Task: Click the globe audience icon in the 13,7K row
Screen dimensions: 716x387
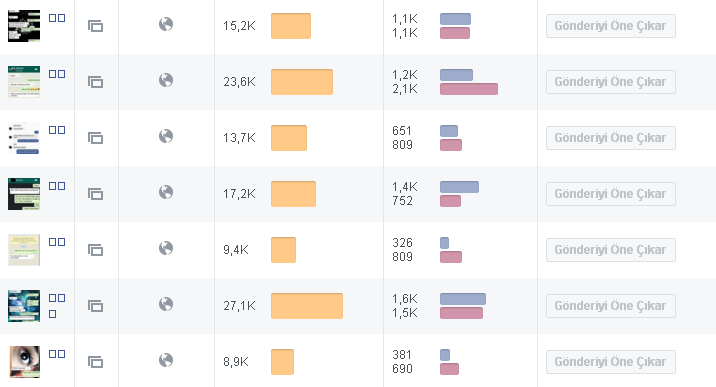Action: [166, 136]
